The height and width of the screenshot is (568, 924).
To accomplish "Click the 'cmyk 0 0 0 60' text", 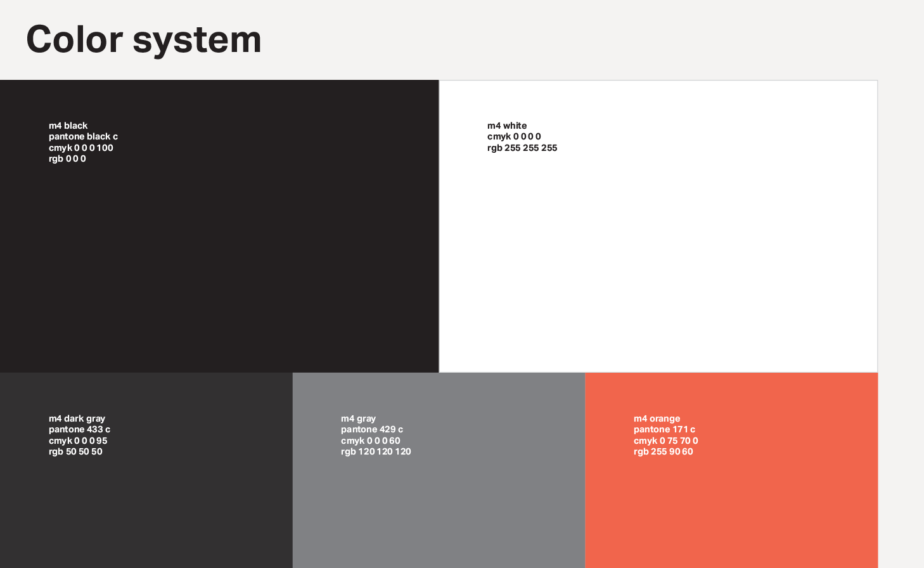I will click(x=371, y=441).
